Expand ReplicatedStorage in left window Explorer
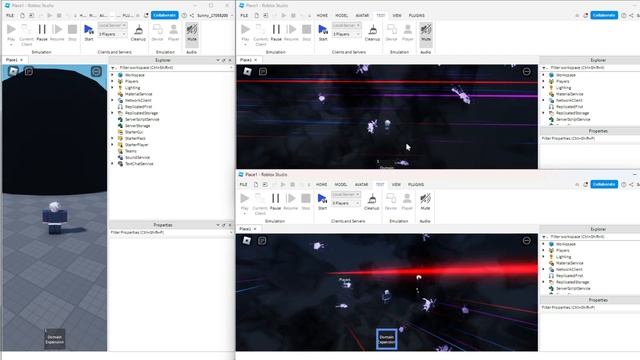The image size is (640, 360). (113, 113)
